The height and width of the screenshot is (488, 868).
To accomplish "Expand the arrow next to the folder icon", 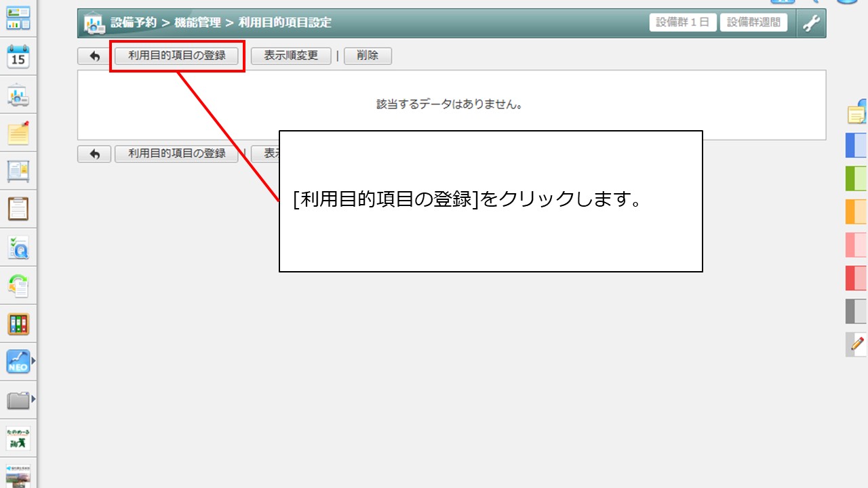I will click(x=34, y=400).
